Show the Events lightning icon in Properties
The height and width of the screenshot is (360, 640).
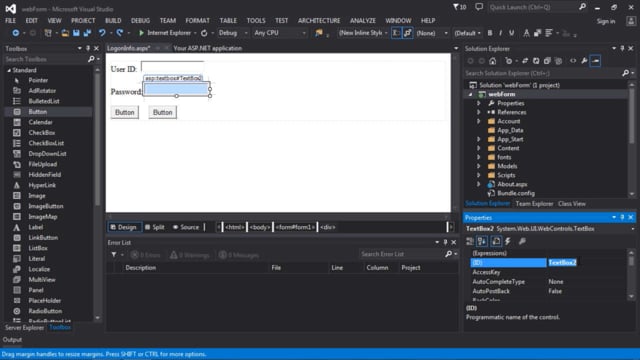point(508,241)
